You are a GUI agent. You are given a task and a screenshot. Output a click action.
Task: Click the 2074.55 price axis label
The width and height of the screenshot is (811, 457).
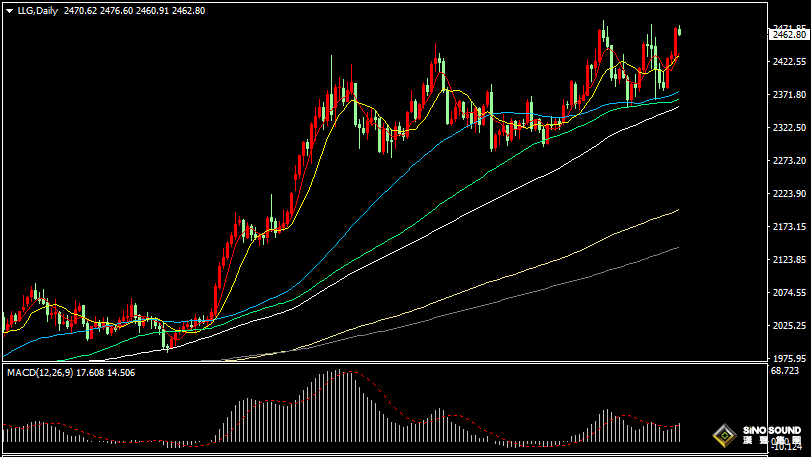(787, 293)
